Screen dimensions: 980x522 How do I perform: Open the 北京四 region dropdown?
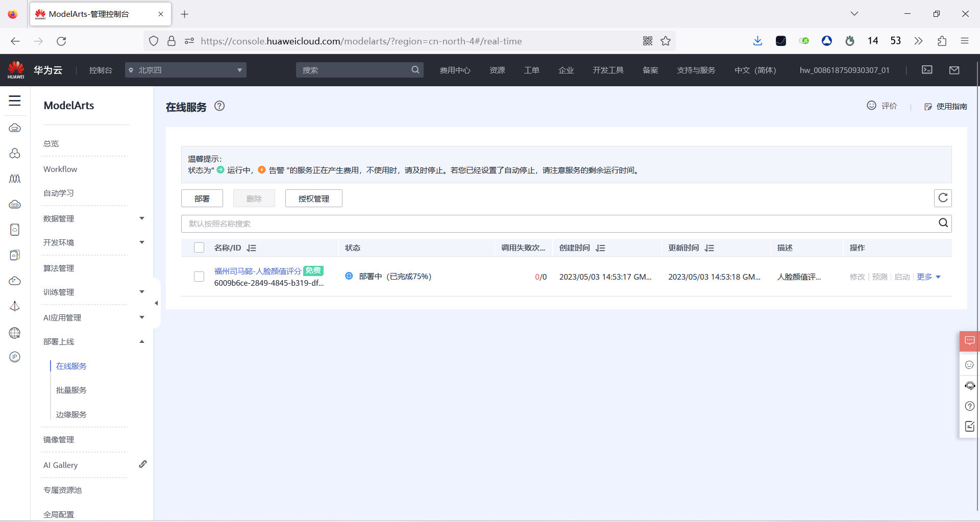(x=186, y=70)
